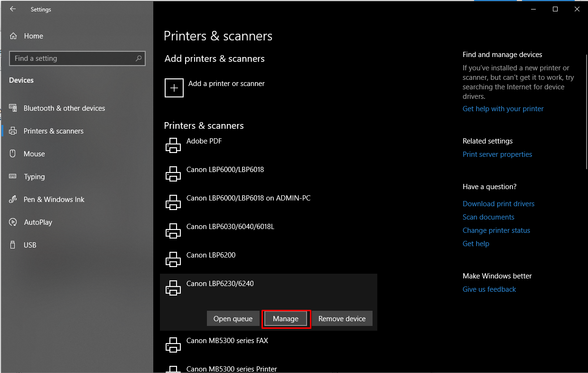Open Get help with your printer link
Screen dimensions: 588x373
[503, 109]
